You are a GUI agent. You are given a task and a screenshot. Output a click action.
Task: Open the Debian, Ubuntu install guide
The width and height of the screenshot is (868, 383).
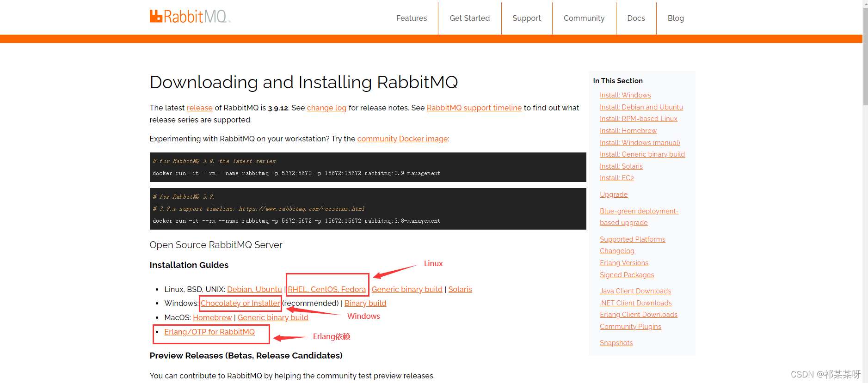tap(254, 289)
